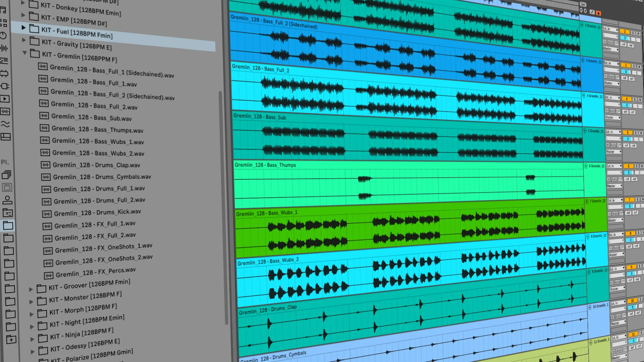
Task: Open the Instruments category clock icon
Action: pos(3,36)
